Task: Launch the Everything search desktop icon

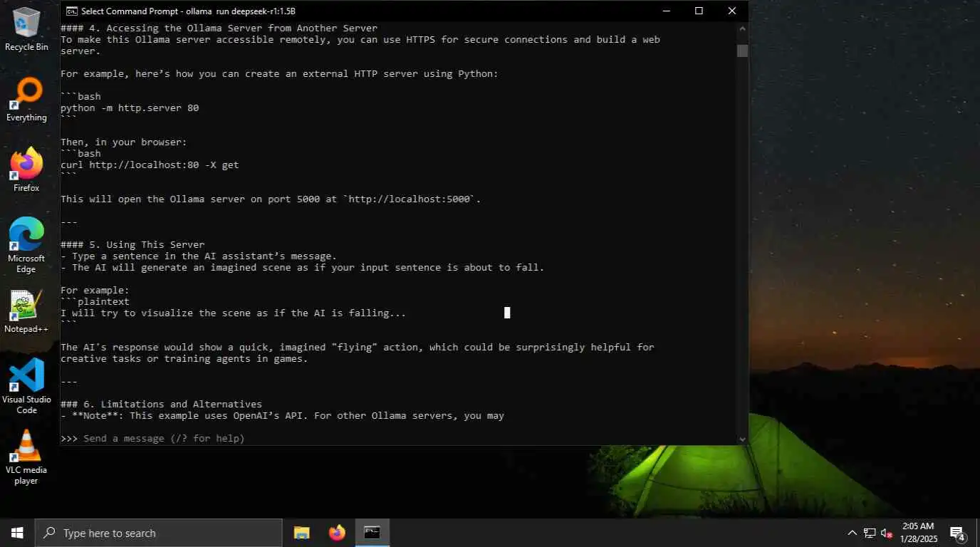Action: 26,100
